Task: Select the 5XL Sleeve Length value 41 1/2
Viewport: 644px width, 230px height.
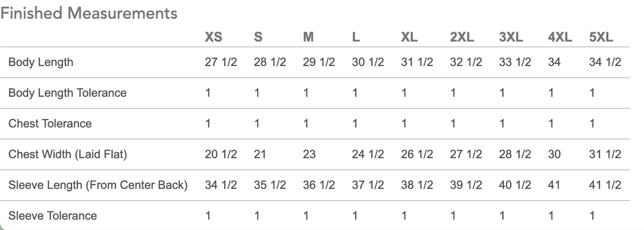Action: pos(605,185)
